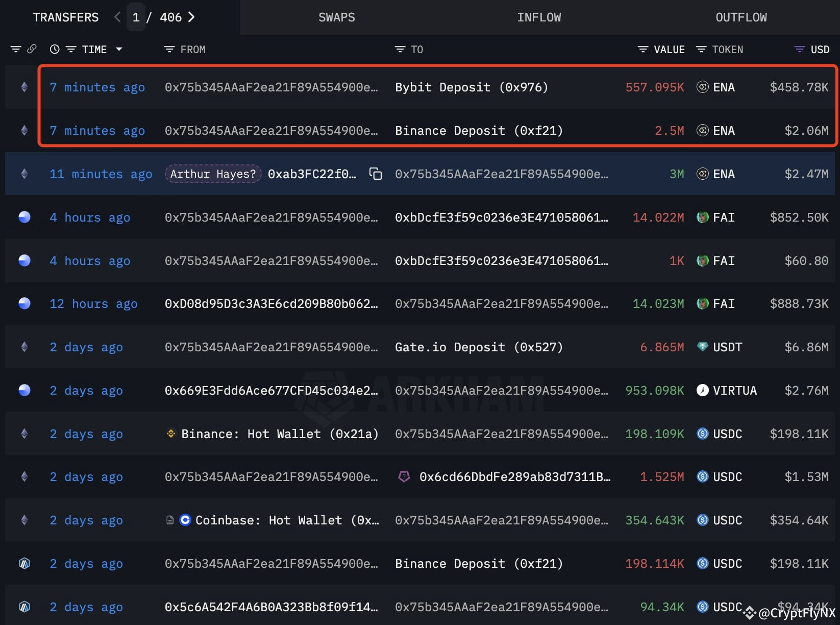Copy the Arthur Hayes address
This screenshot has height=625, width=840.
click(x=376, y=174)
